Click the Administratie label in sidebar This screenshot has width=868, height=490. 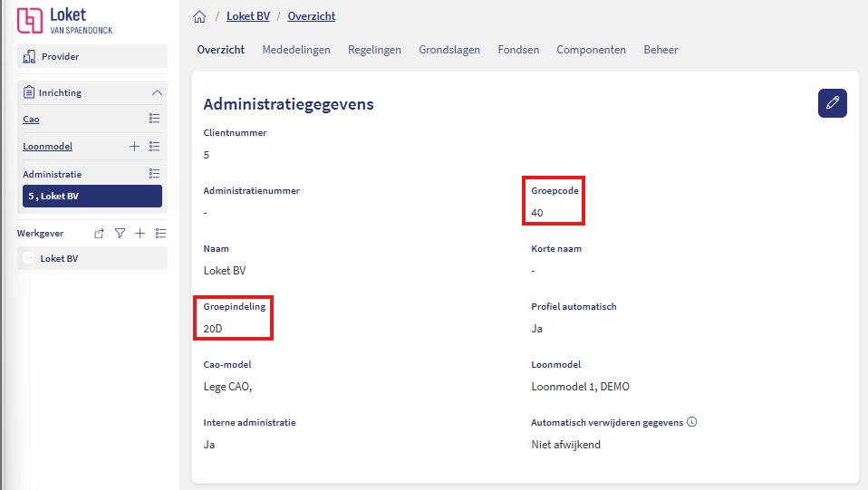[x=52, y=175]
